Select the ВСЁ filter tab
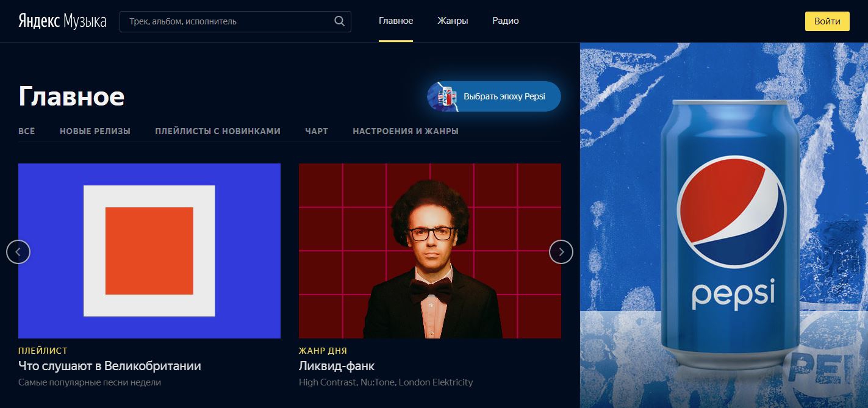Screen dimensions: 868x408 point(27,131)
